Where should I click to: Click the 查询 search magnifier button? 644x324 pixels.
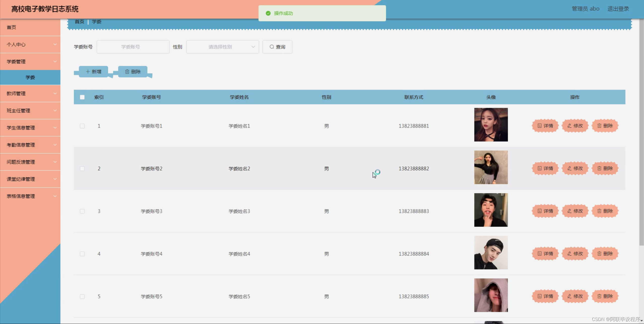(277, 47)
